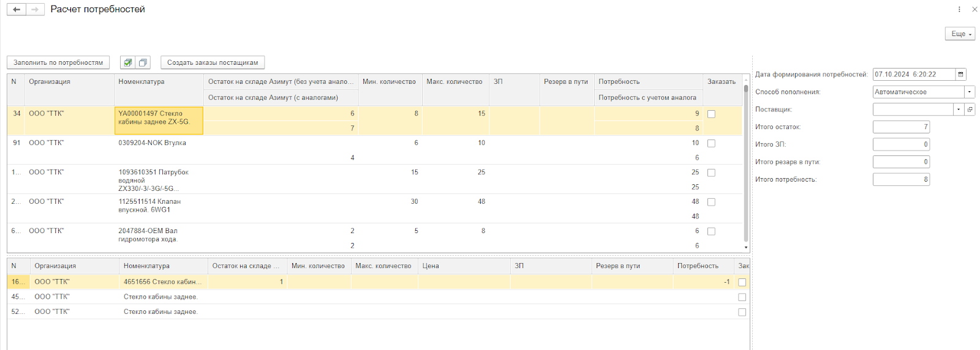Tick Заказать checkbox for 0309204-NOK Втулка row
The height and width of the screenshot is (350, 980).
pos(711,143)
